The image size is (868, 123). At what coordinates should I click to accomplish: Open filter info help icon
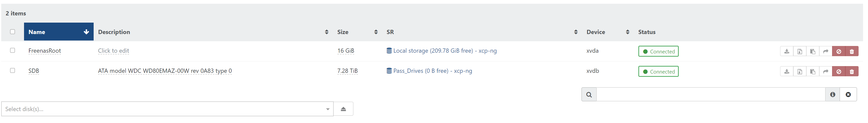tap(833, 95)
